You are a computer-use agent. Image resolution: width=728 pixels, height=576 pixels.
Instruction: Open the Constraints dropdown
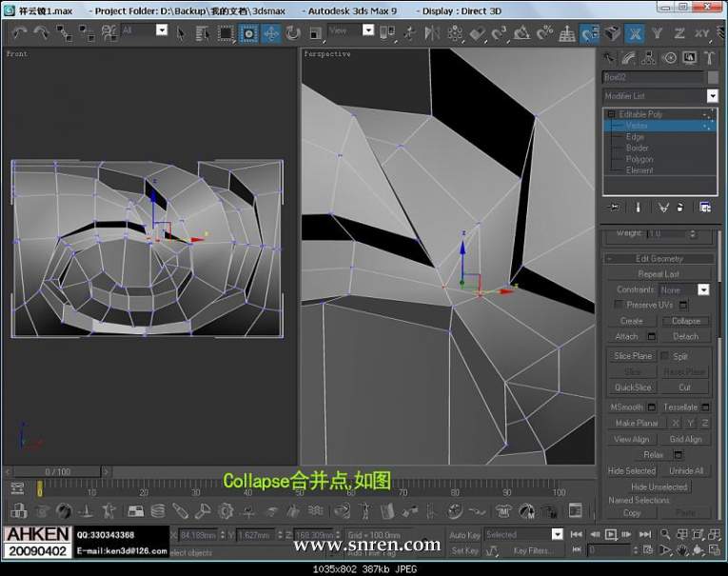click(703, 289)
